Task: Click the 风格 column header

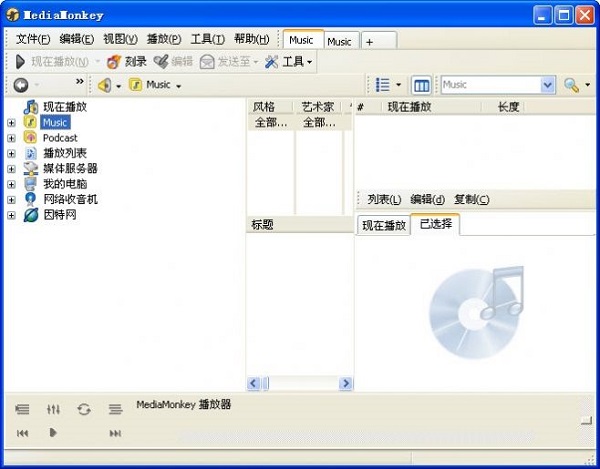Action: pyautogui.click(x=271, y=107)
